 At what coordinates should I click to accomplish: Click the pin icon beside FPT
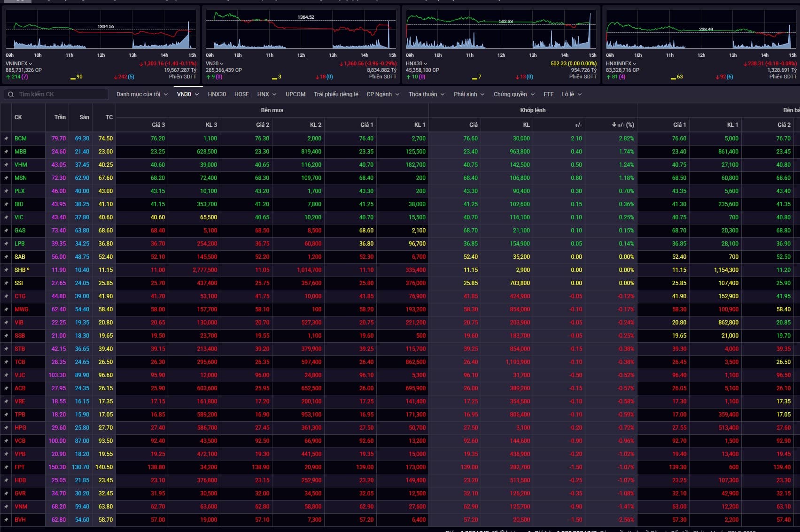6,467
